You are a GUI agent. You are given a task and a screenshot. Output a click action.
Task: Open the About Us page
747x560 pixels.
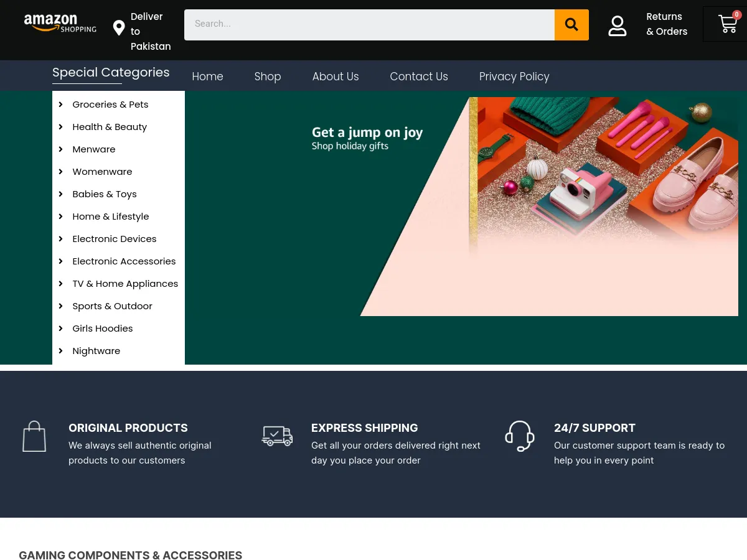[336, 77]
